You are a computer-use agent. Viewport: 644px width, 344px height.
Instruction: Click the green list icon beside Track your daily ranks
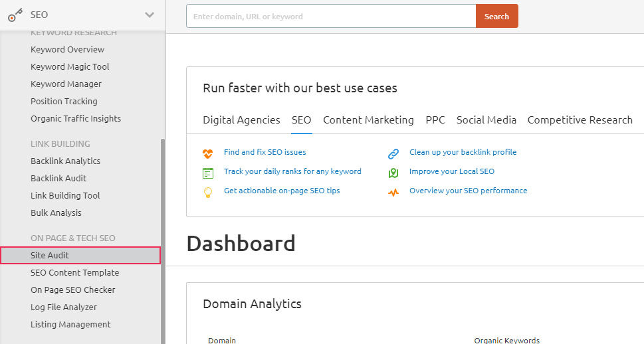208,173
